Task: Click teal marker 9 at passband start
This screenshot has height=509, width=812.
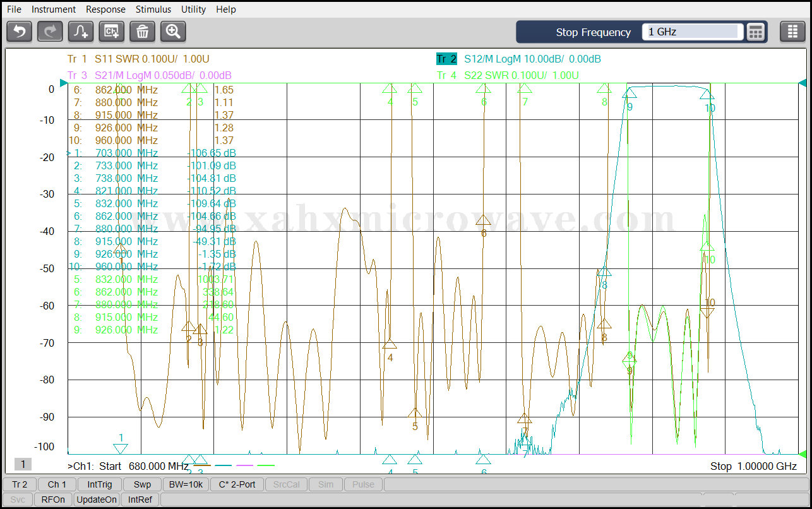Action: 630,94
